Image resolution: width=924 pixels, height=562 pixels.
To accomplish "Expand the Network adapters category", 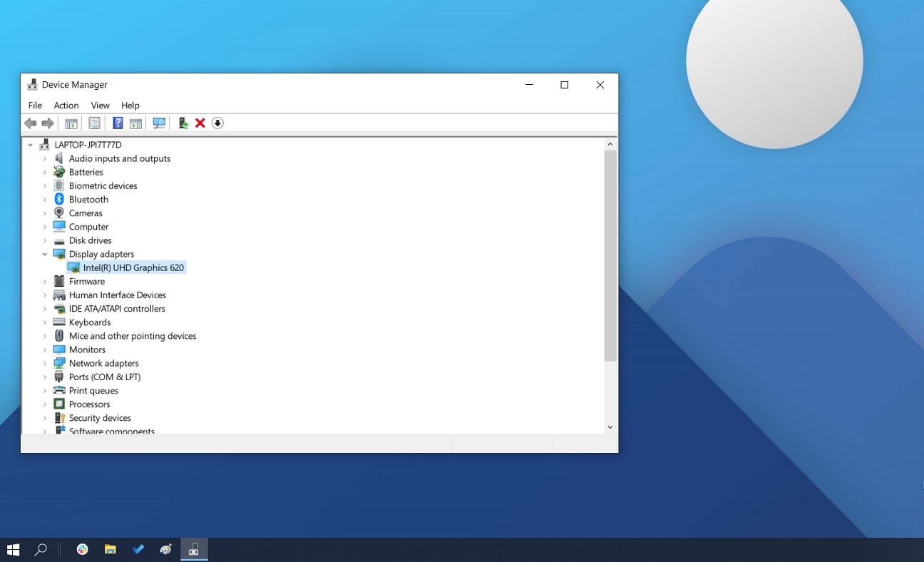I will 45,363.
